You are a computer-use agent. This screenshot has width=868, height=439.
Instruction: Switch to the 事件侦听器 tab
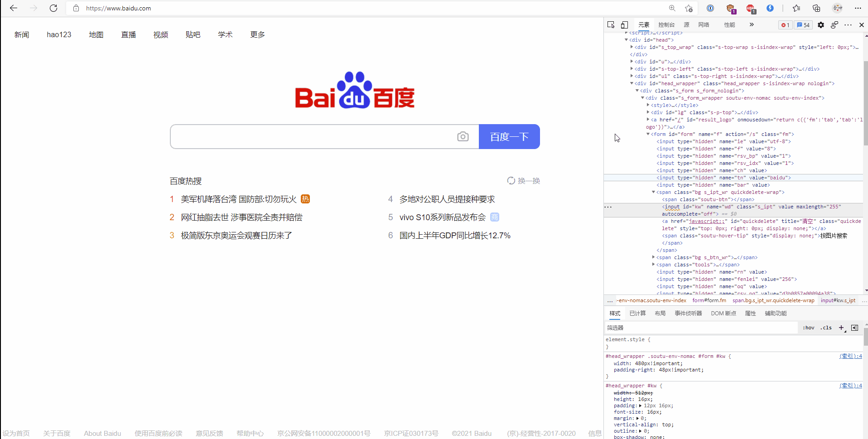click(x=688, y=314)
